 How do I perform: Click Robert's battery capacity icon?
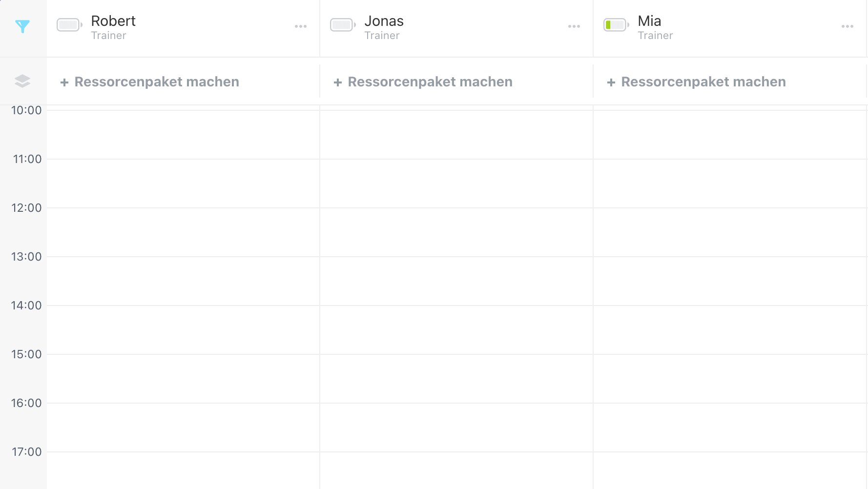coord(69,25)
